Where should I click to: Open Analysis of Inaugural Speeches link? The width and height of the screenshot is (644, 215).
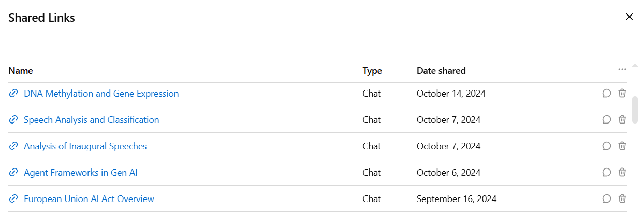85,146
